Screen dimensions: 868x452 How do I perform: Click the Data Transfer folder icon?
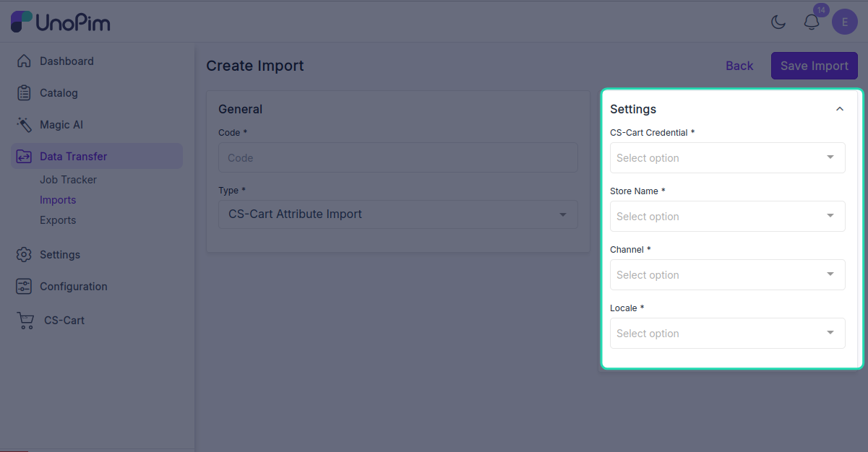(x=24, y=157)
